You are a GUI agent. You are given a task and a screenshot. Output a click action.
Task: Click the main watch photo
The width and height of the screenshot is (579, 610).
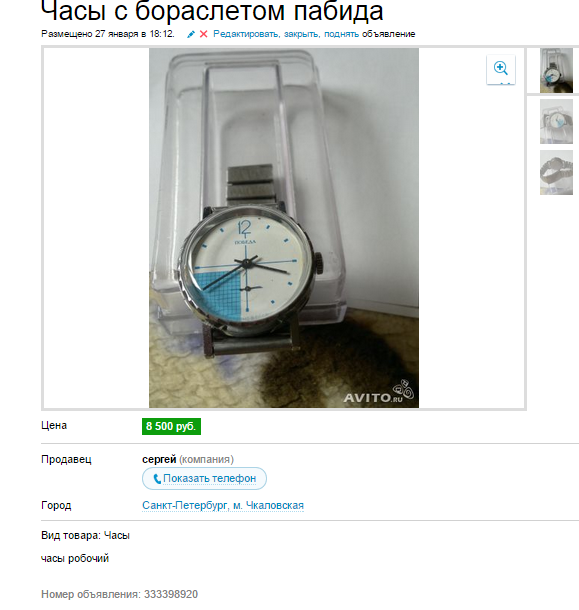284,228
